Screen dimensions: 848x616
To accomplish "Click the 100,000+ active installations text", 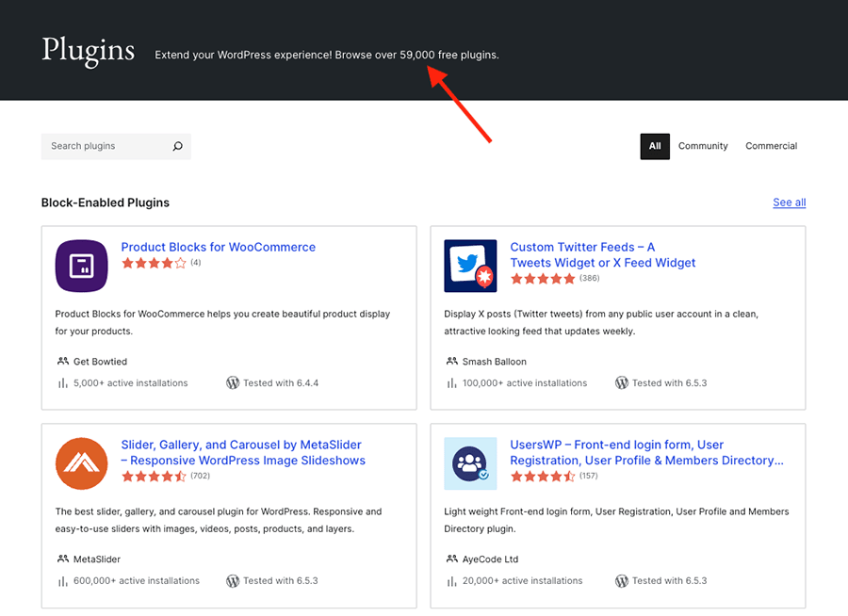I will tap(525, 383).
